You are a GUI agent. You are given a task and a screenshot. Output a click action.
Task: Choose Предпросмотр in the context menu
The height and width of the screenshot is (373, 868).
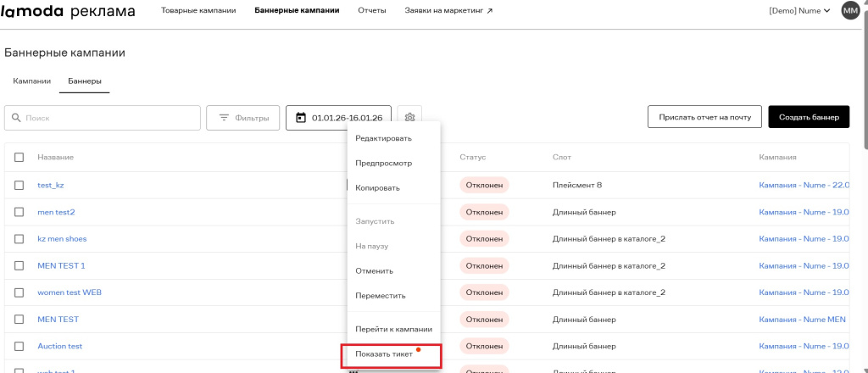coord(384,164)
